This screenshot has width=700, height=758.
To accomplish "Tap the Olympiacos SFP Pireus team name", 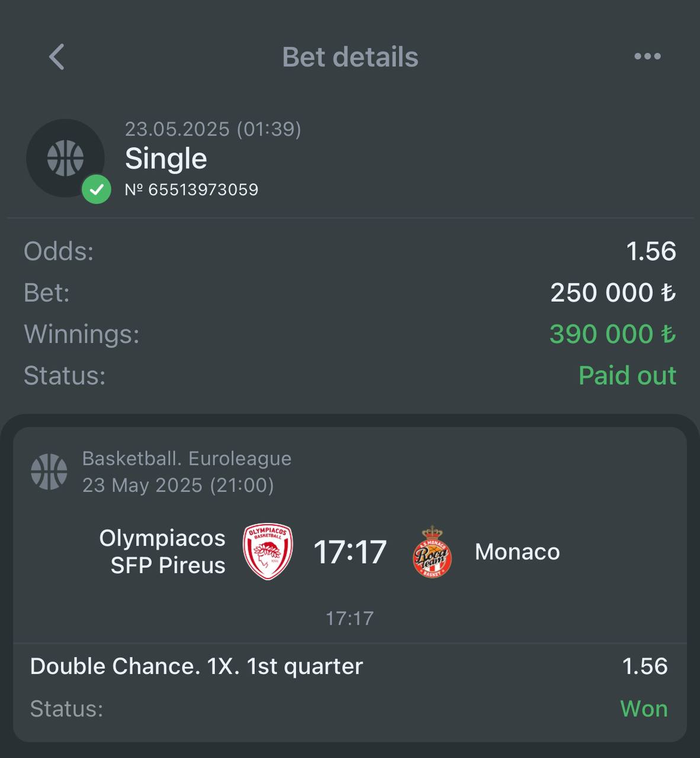I will point(162,551).
